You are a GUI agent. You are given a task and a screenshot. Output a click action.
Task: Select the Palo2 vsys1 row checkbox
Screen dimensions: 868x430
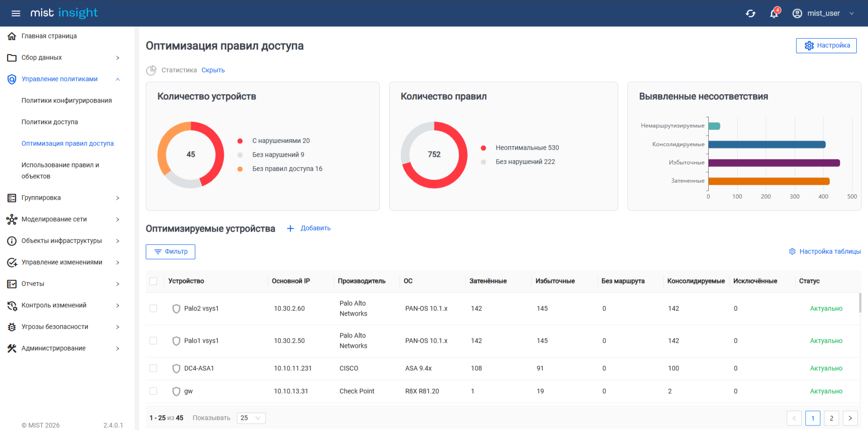pyautogui.click(x=153, y=308)
